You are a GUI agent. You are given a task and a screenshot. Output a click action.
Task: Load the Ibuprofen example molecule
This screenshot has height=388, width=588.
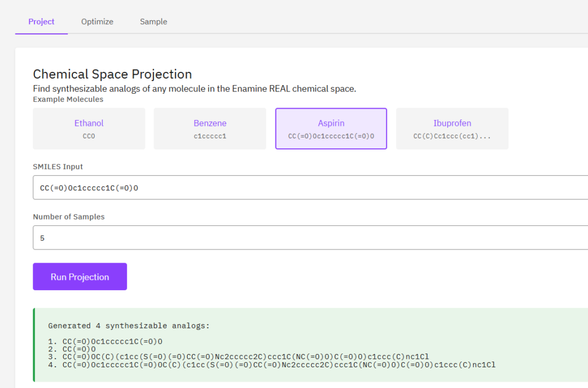(452, 129)
